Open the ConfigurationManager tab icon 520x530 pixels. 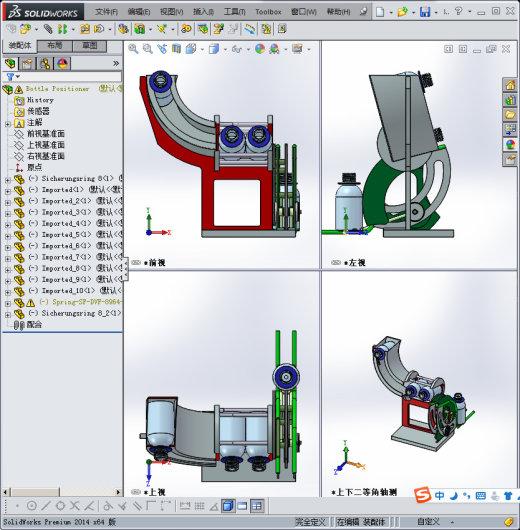(45, 64)
